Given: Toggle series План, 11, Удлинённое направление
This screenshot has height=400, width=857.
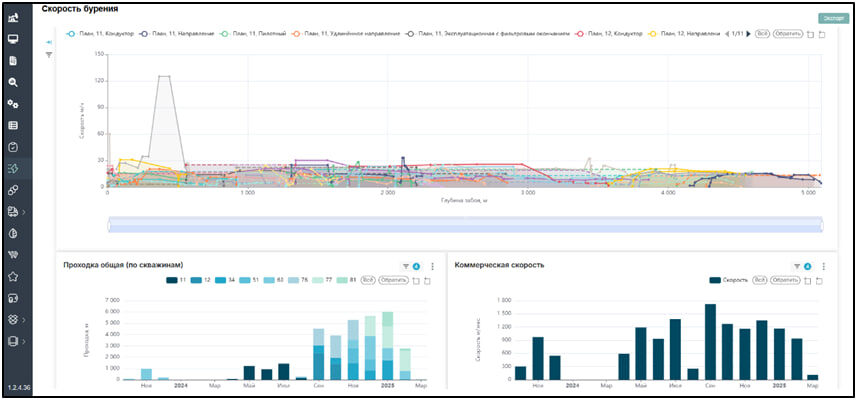Looking at the screenshot, I should (x=346, y=34).
